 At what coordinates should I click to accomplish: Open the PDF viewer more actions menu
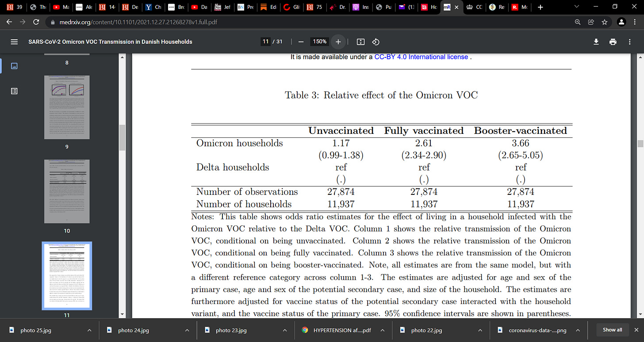[630, 42]
